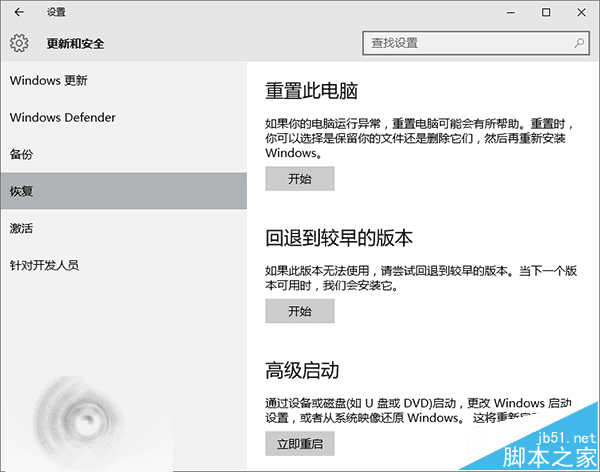600x472 pixels.
Task: Select 恢复 in sidebar
Action: coord(124,191)
